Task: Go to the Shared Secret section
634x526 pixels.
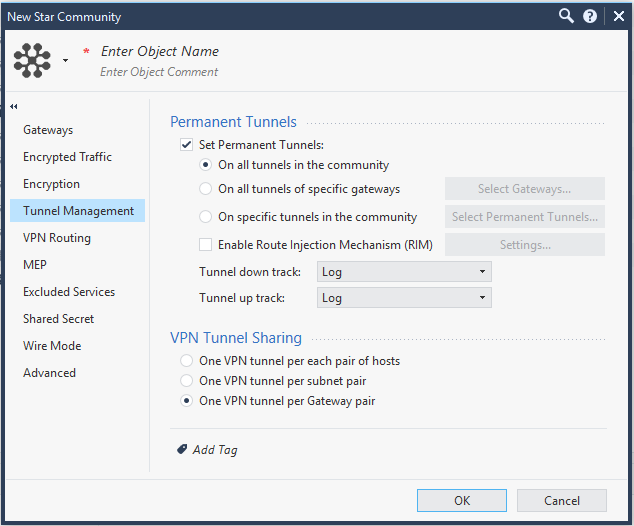Action: (58, 319)
